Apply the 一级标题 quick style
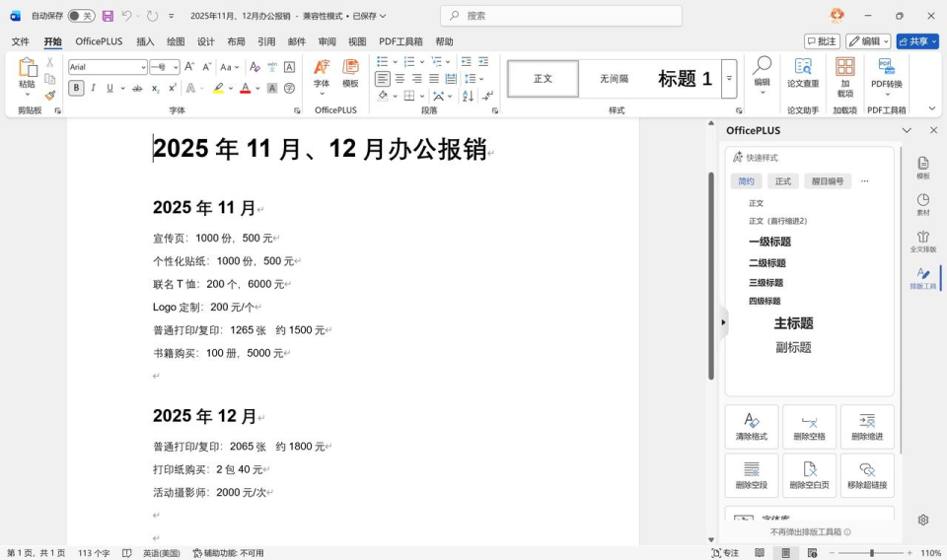This screenshot has height=560, width=947. pyautogui.click(x=769, y=242)
